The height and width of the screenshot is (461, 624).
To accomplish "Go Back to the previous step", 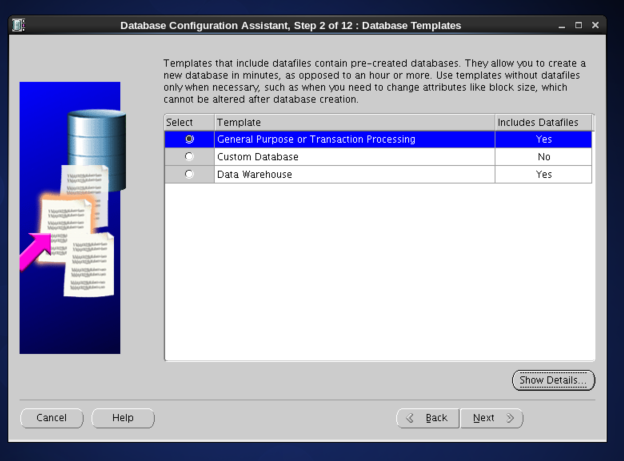I will (428, 418).
